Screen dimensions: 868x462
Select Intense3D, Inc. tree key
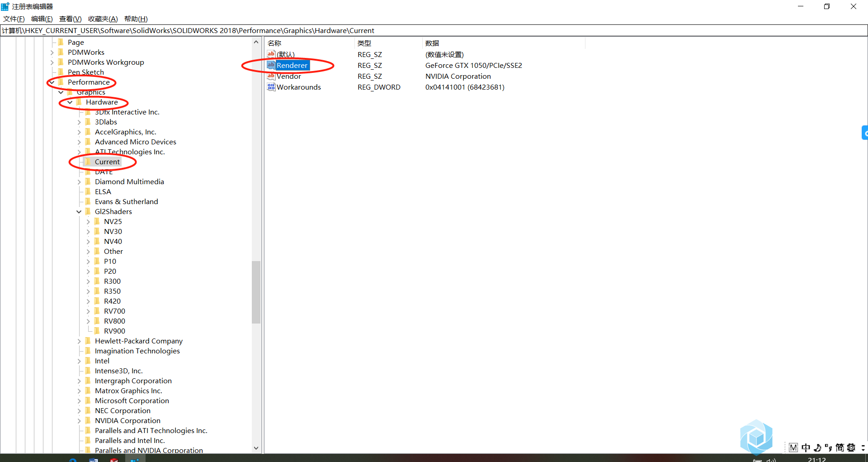[119, 371]
